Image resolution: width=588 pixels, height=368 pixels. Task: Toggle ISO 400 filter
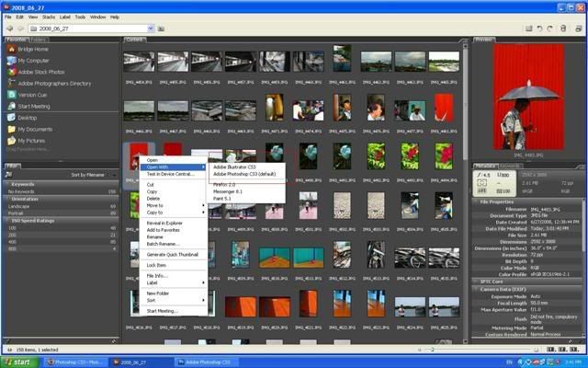tap(62, 242)
